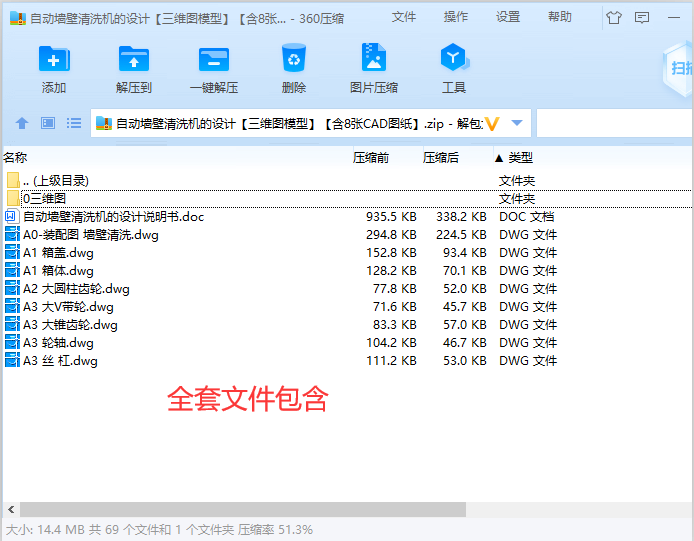Click the feedback message icon in title bar
This screenshot has width=694, height=541.
642,18
